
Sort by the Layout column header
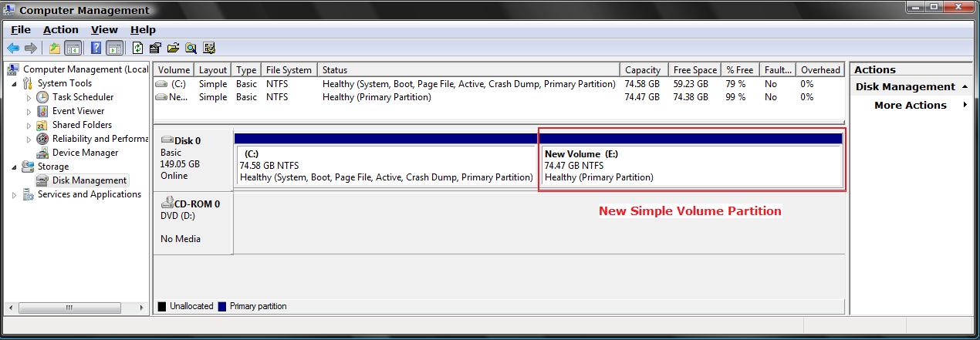(x=213, y=69)
